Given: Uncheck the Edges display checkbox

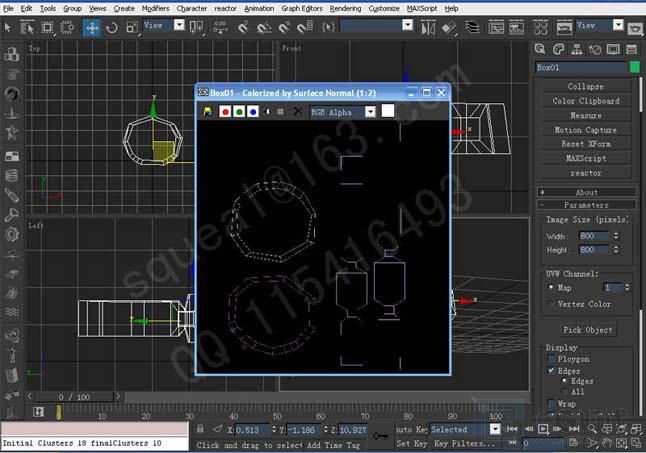Looking at the screenshot, I should (551, 371).
